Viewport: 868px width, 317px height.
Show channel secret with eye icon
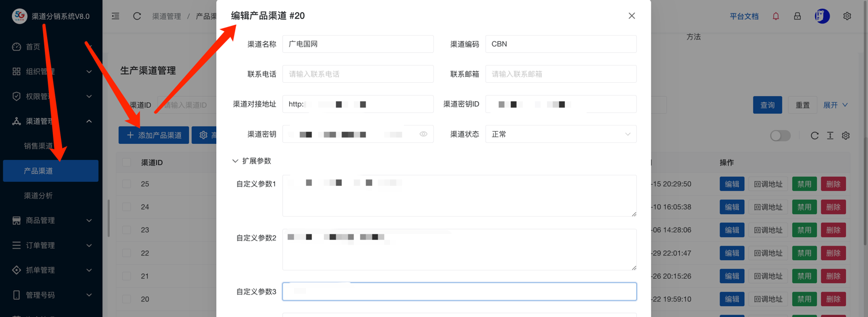pos(423,134)
